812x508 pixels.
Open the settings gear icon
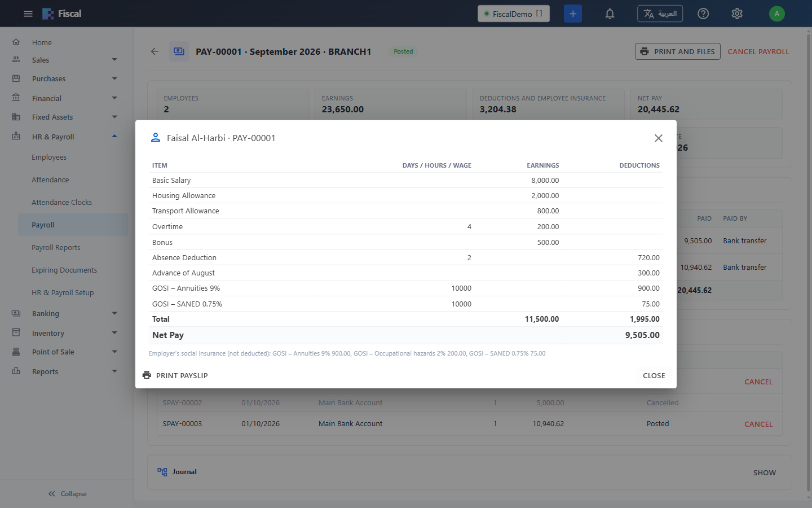coord(737,14)
